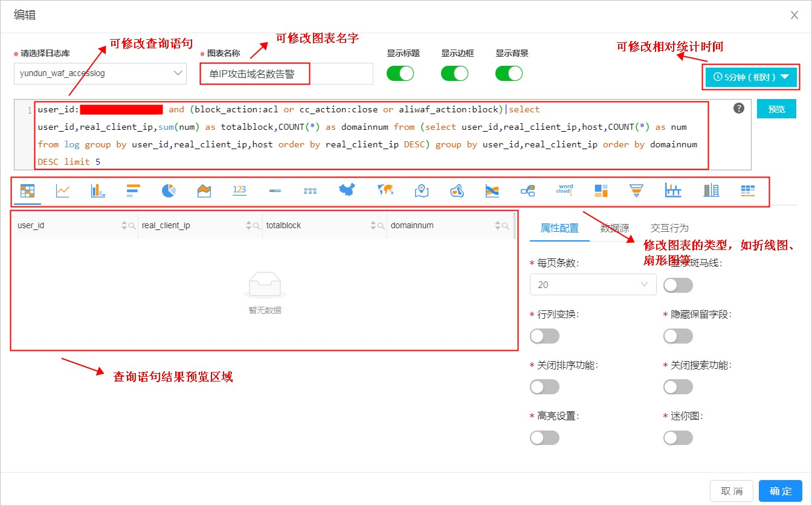The image size is (812, 506).
Task: Select the China map icon
Action: 347,191
